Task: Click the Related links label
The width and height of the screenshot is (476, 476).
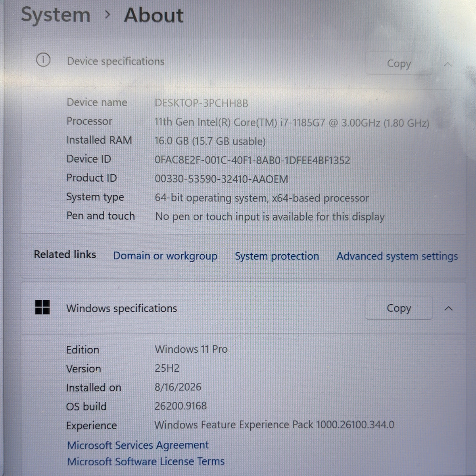Action: click(x=65, y=254)
